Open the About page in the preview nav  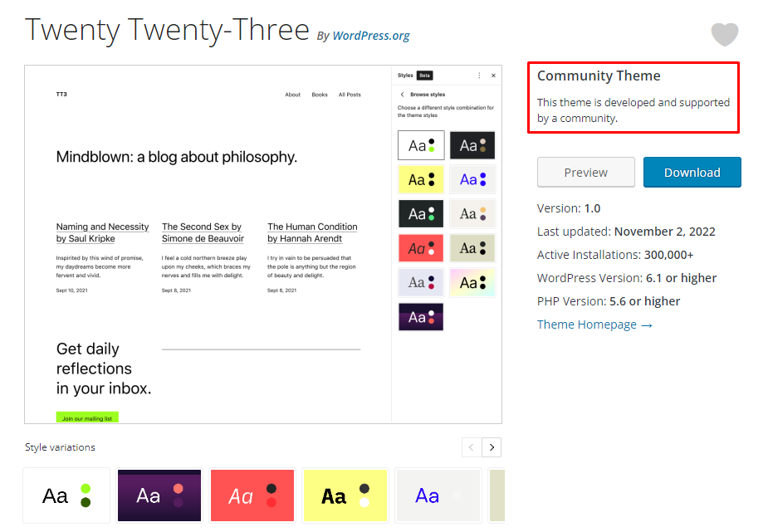click(292, 94)
